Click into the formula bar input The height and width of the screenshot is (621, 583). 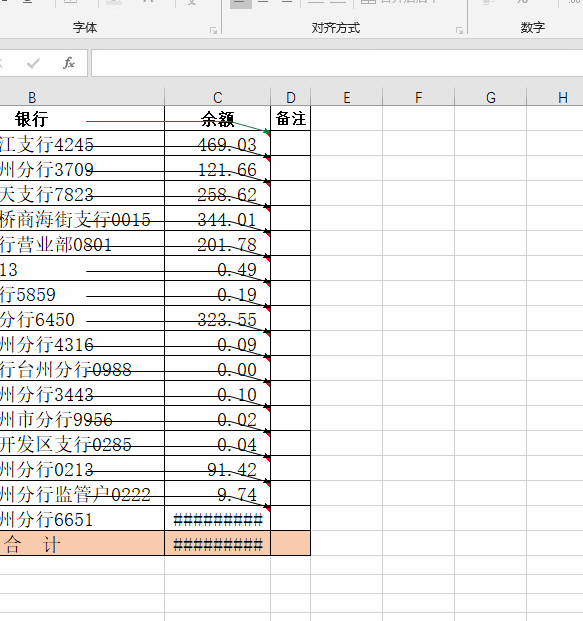click(337, 63)
